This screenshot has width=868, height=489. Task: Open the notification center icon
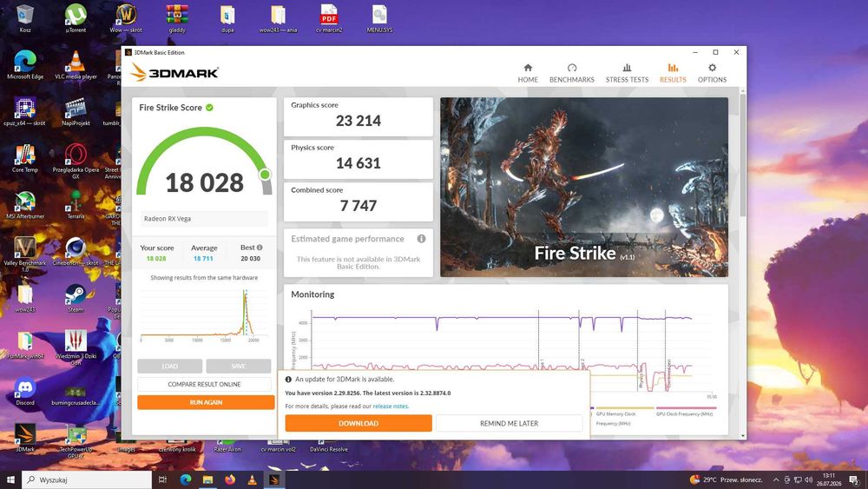[x=853, y=479]
